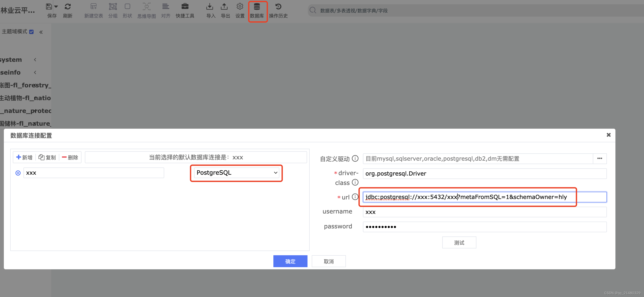Screen dimensions: 644x297
Task: Collapse the sidebar with double-chevron icon
Action: click(41, 32)
